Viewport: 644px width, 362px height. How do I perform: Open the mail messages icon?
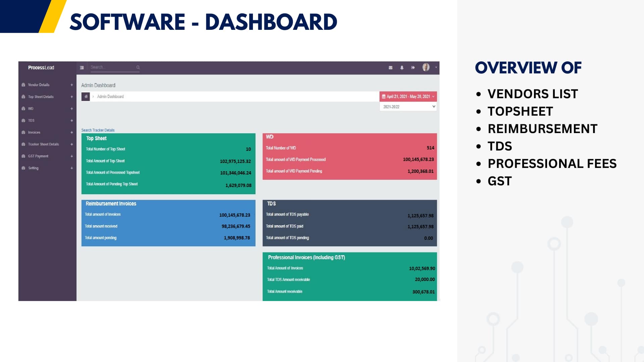(390, 68)
